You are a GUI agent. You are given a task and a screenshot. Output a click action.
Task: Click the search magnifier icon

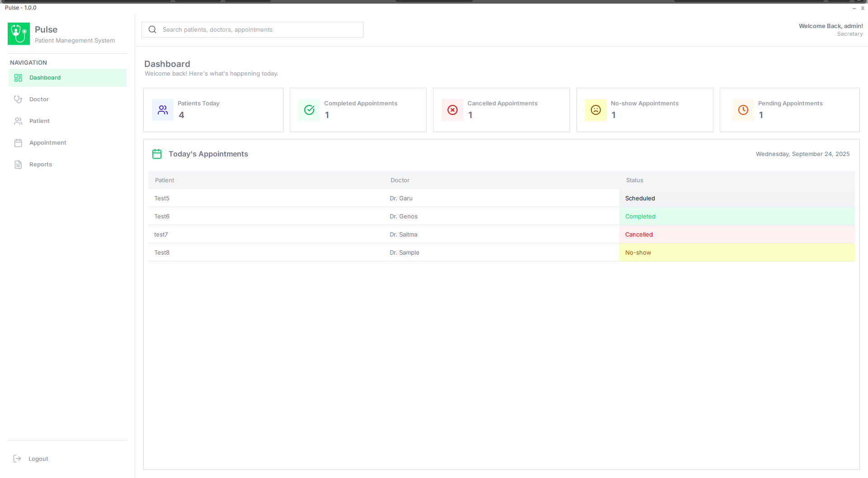click(152, 30)
